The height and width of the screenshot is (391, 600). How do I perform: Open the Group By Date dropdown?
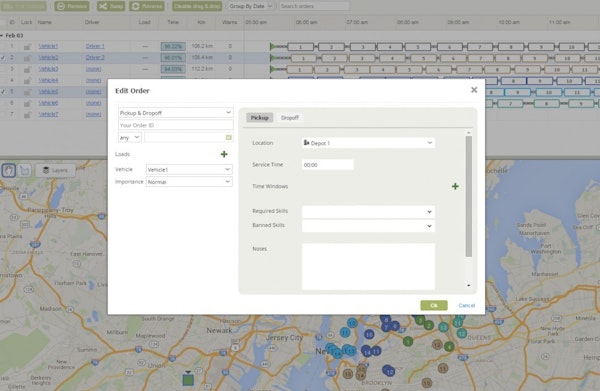coord(251,6)
